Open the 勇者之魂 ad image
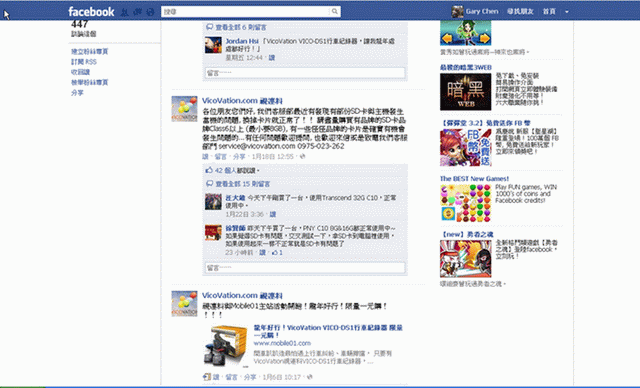 [x=465, y=259]
